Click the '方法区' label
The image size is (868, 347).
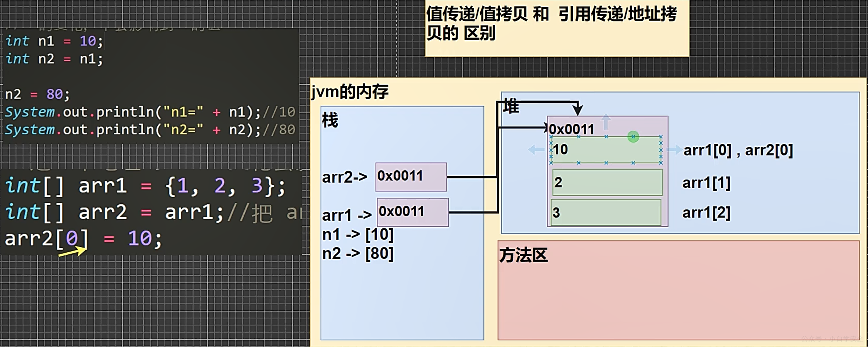click(x=523, y=255)
